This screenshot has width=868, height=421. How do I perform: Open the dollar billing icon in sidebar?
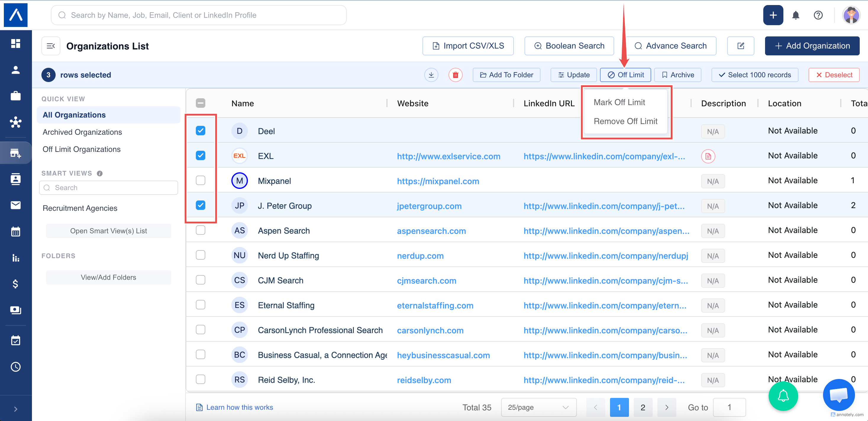click(x=15, y=284)
